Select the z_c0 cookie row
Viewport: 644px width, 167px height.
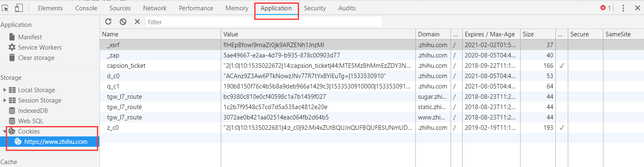(372, 127)
